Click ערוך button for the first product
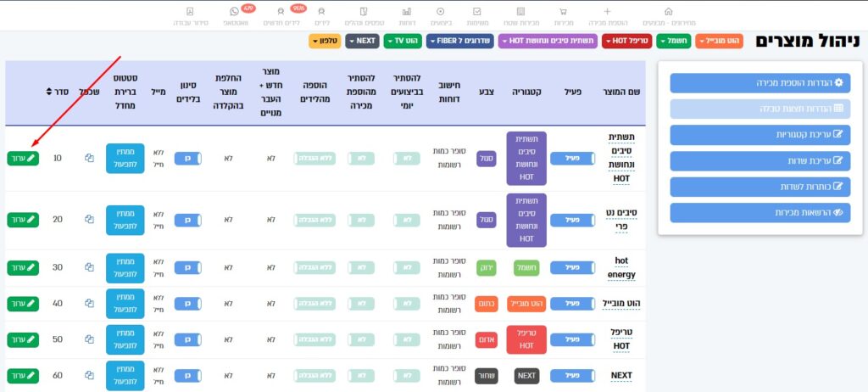 (23, 158)
